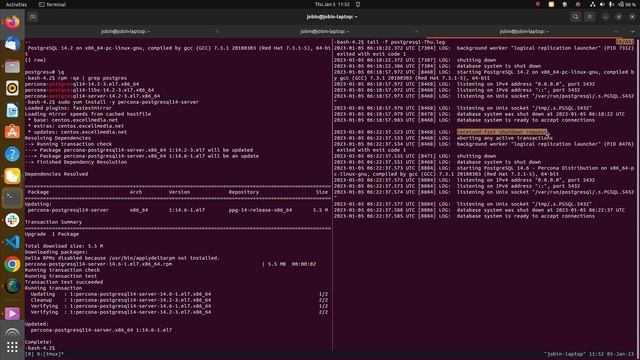
Task: Switch to the second jobin@jobin-laptop tab
Action: click(324, 31)
